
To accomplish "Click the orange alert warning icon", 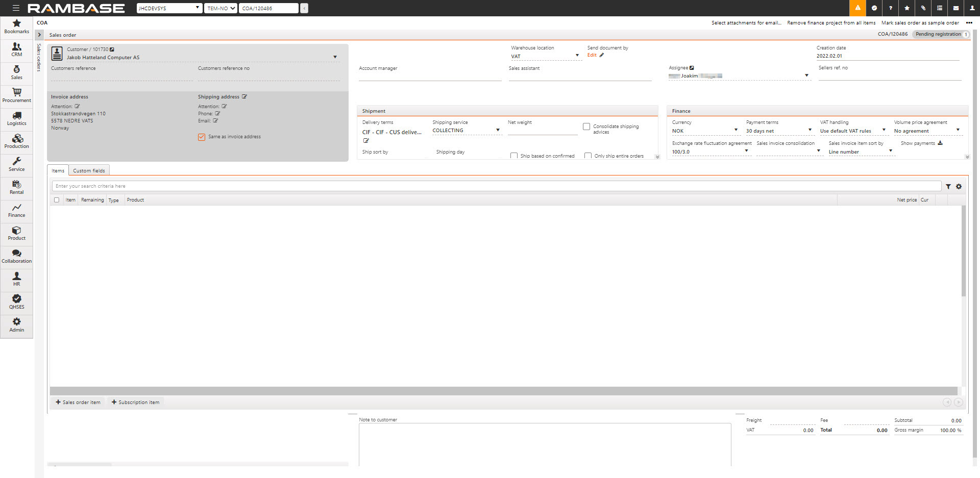I will click(x=857, y=8).
